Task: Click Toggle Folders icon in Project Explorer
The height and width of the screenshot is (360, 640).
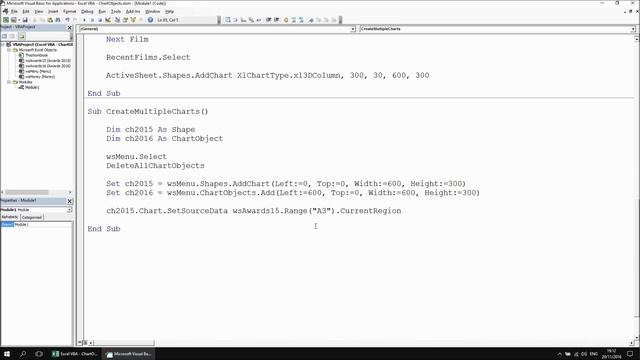Action: coord(21,36)
